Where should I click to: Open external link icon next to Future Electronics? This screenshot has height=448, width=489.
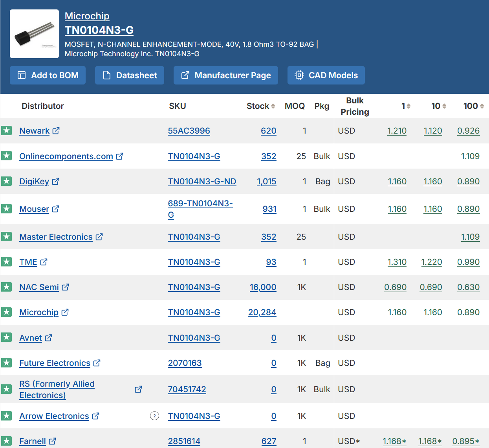pos(97,363)
